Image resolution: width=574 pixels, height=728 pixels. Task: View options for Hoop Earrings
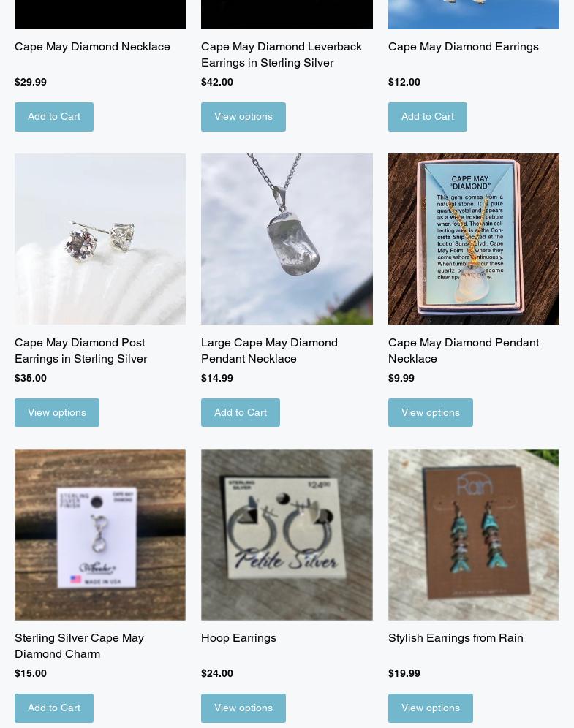(243, 708)
